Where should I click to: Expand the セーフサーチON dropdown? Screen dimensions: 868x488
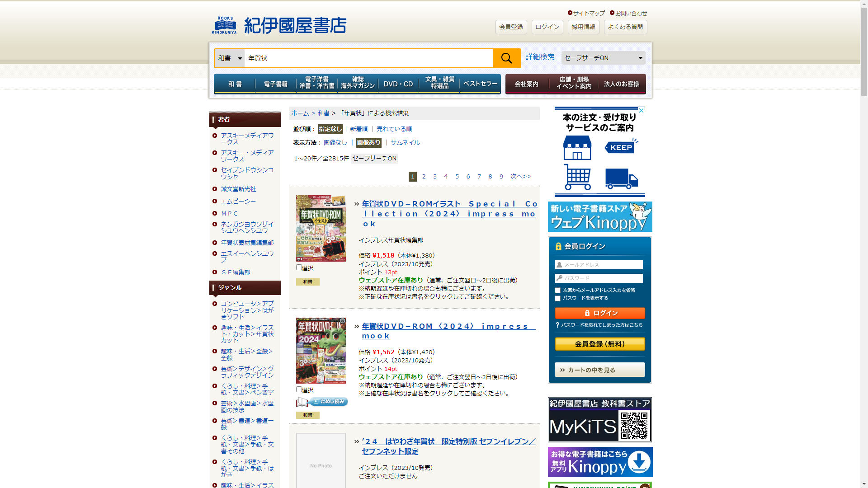click(603, 58)
